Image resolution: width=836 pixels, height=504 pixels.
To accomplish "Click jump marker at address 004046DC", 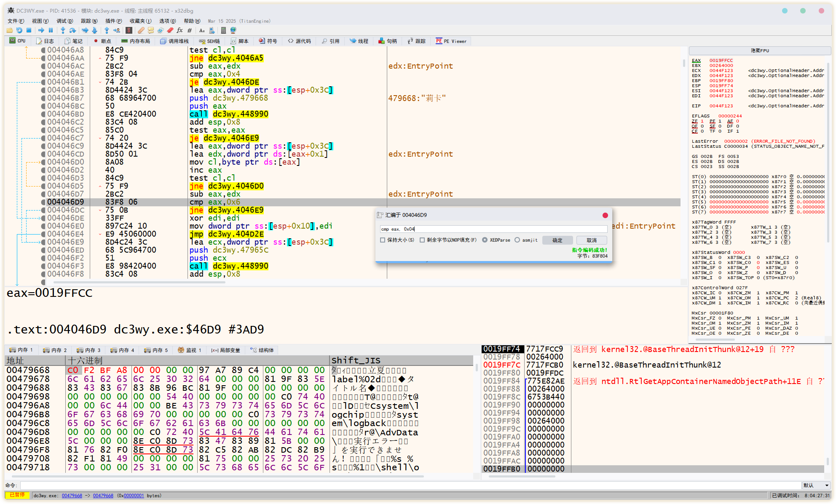I will click(100, 210).
